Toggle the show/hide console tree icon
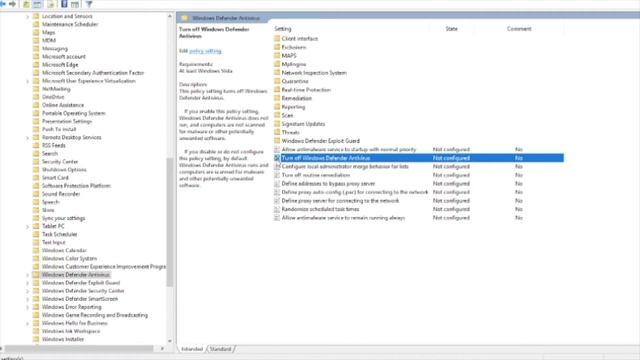The width and height of the screenshot is (640, 360). pyautogui.click(x=37, y=4)
